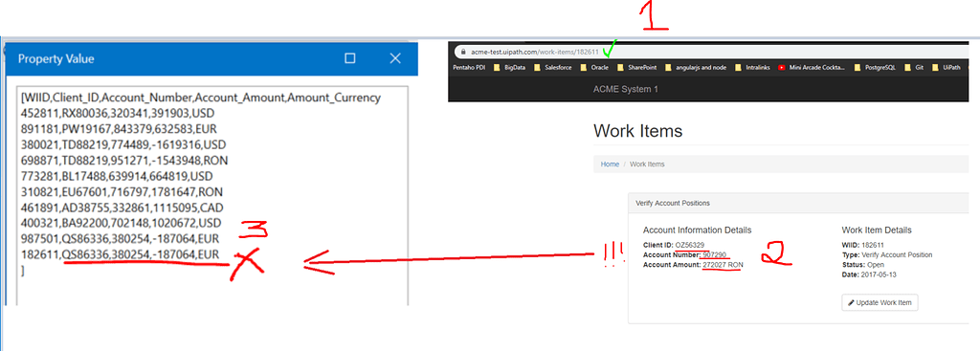The height and width of the screenshot is (351, 980).
Task: Open the UiPath bookmark folder
Action: [x=946, y=68]
